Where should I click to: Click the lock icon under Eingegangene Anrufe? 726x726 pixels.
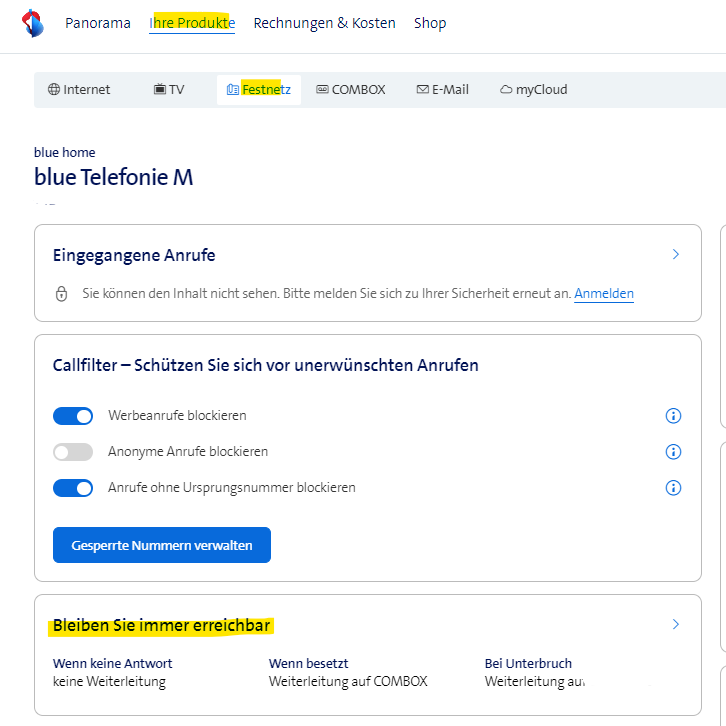[61, 294]
